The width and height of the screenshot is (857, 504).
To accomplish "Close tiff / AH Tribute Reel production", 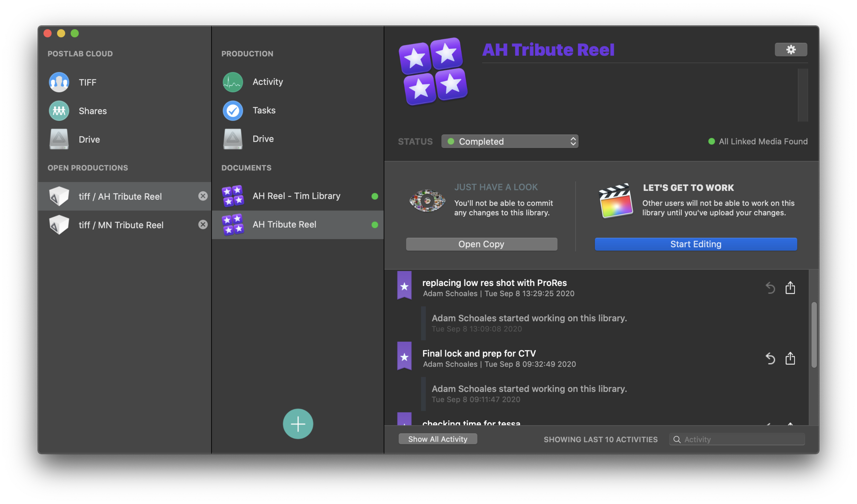I will pos(203,196).
